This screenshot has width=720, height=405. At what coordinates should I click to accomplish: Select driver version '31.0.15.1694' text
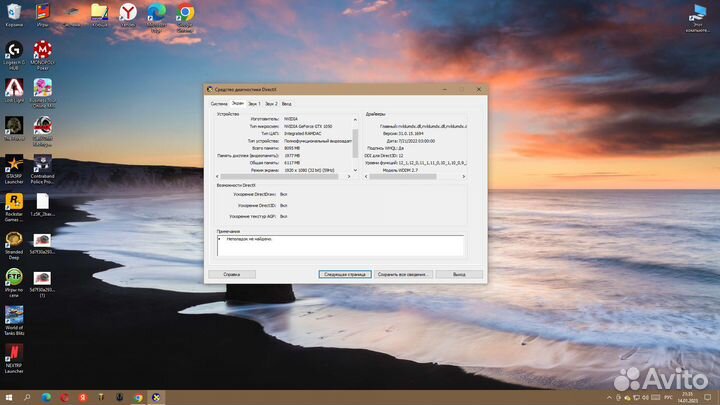[x=411, y=134]
